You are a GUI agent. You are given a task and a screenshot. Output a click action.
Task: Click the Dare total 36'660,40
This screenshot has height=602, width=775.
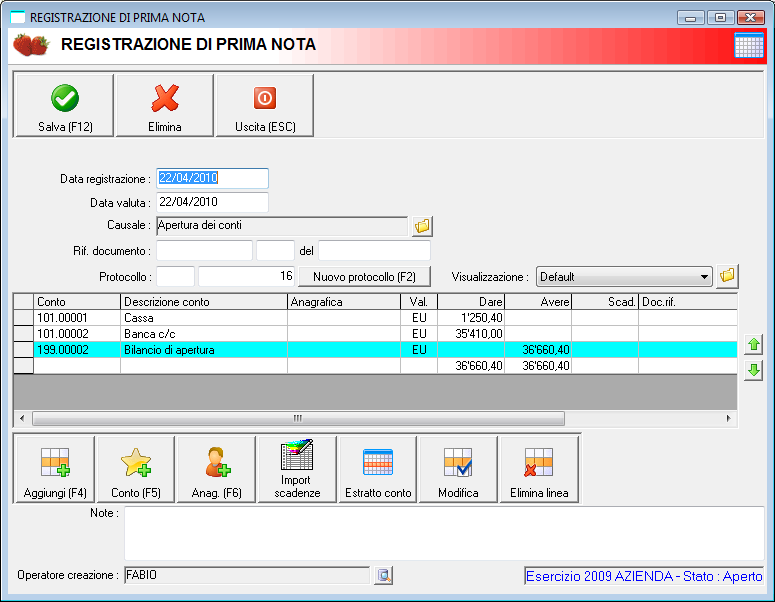(471, 366)
